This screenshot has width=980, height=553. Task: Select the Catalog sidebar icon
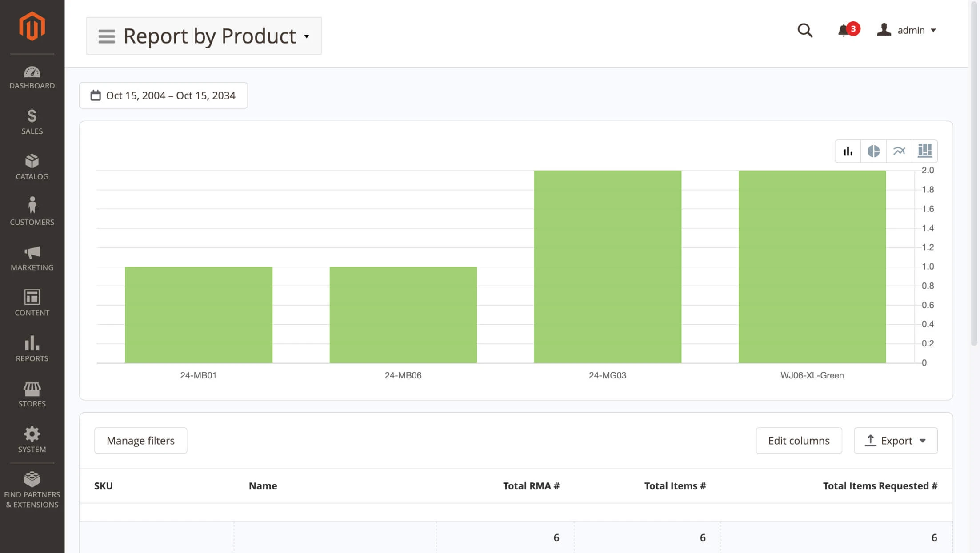[x=32, y=166]
